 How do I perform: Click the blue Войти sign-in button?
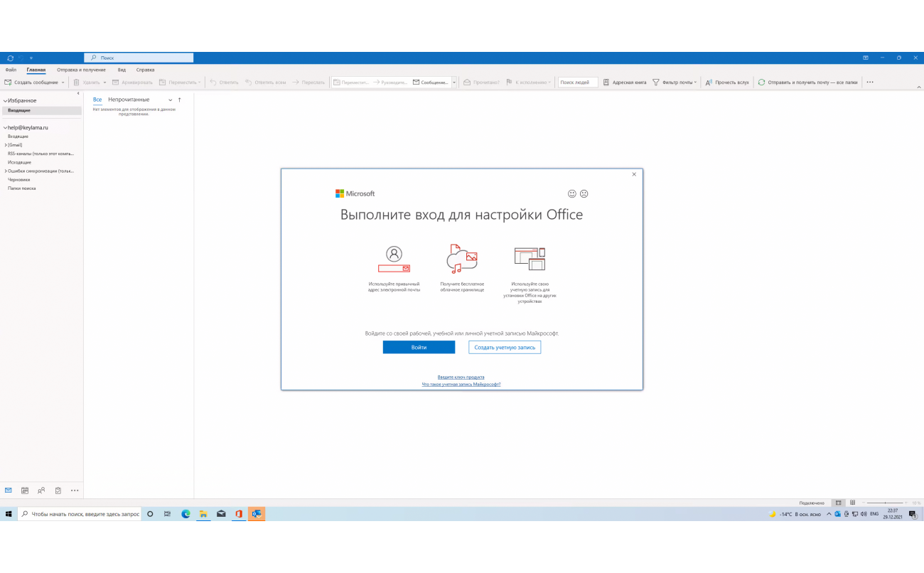419,347
